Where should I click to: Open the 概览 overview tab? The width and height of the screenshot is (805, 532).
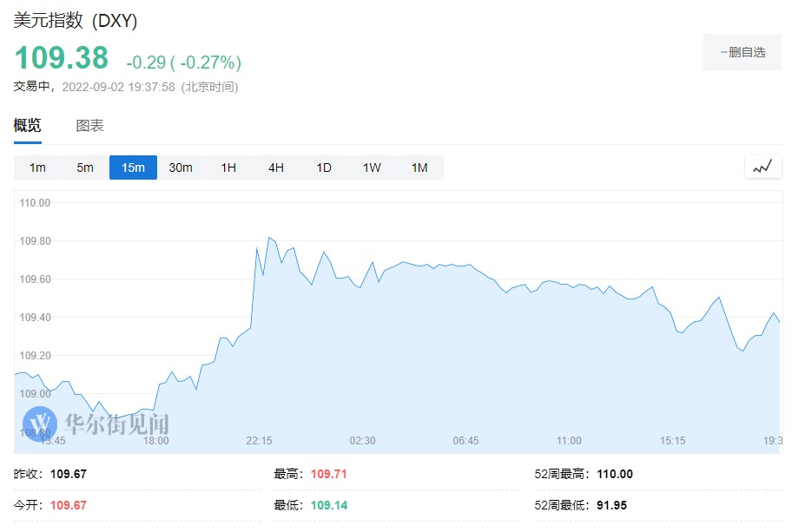click(27, 126)
